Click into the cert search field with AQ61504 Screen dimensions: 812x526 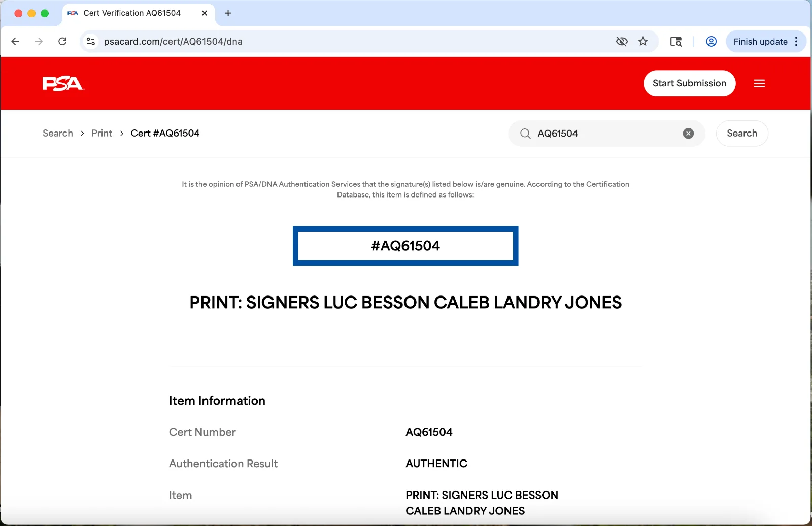coord(606,134)
